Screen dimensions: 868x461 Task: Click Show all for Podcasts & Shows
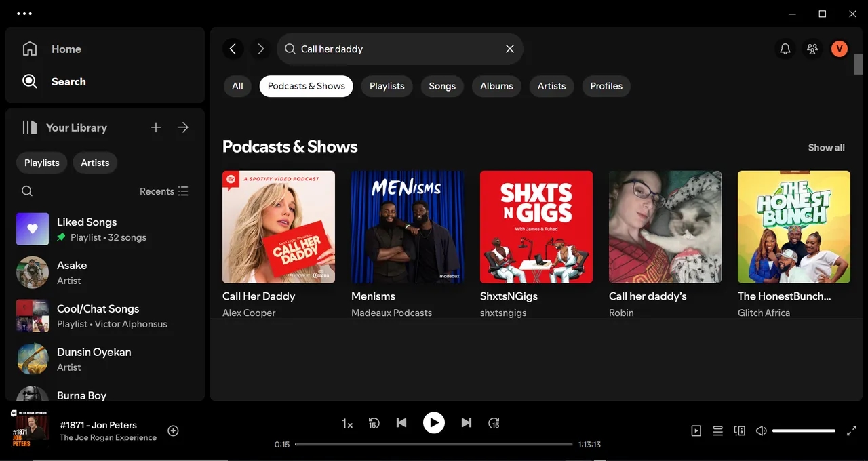[826, 147]
